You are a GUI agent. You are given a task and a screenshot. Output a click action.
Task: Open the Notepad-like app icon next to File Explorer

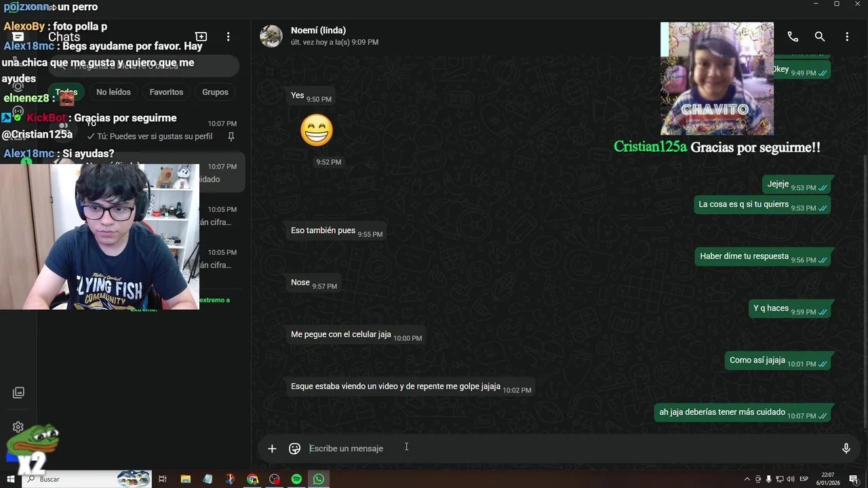pos(208,479)
